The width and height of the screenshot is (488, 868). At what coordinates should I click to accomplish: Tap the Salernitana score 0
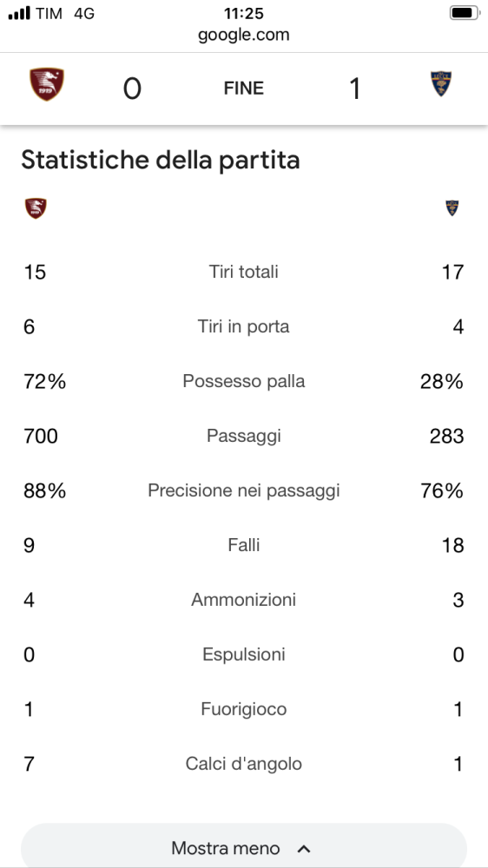132,89
